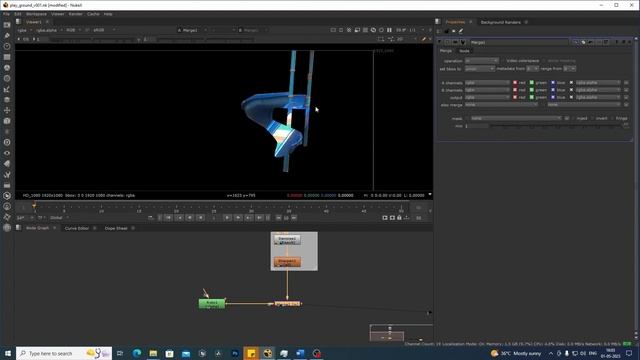Open Adobe Photoshop from the taskbar
This screenshot has height=360, width=640.
click(235, 353)
